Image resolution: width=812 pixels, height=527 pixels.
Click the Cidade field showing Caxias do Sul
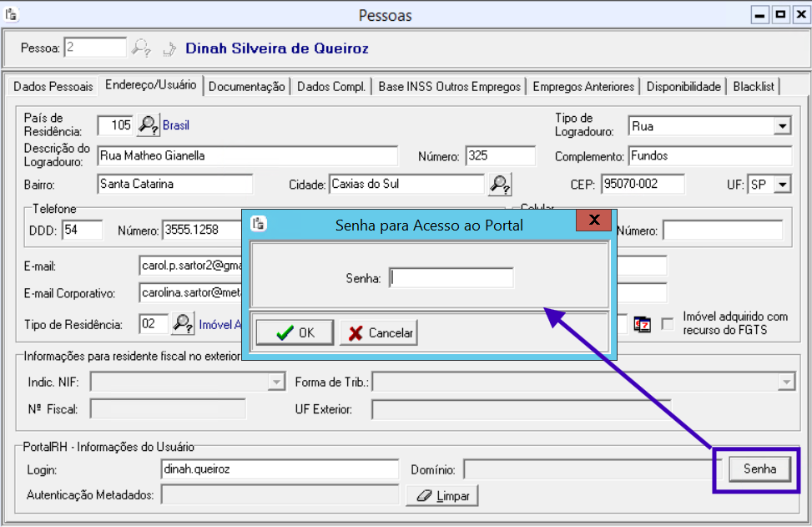click(x=406, y=184)
